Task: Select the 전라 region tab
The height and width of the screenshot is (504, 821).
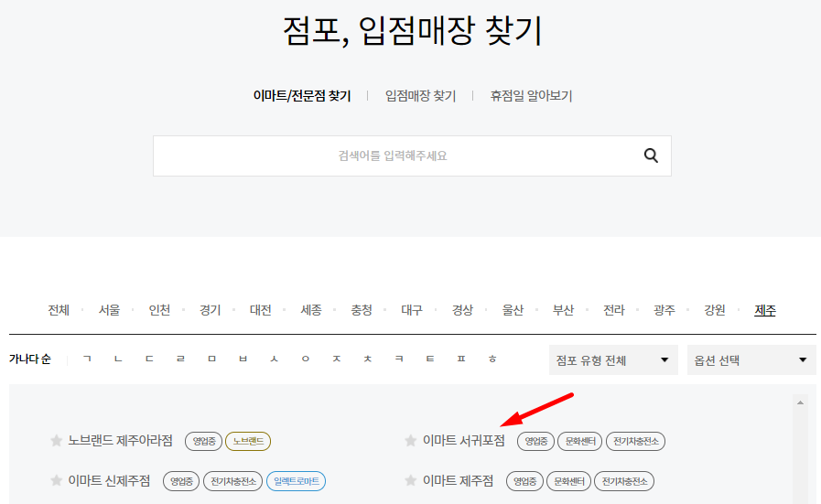Action: (x=613, y=310)
